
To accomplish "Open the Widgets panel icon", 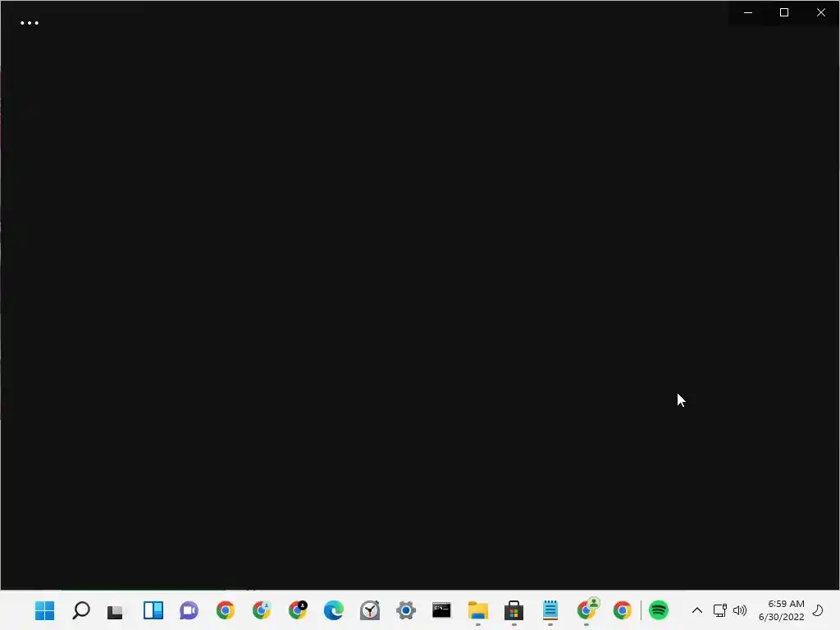I will pos(153,610).
